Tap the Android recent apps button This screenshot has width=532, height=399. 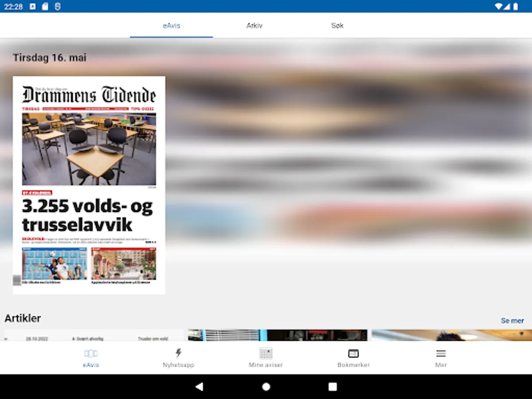pyautogui.click(x=332, y=387)
